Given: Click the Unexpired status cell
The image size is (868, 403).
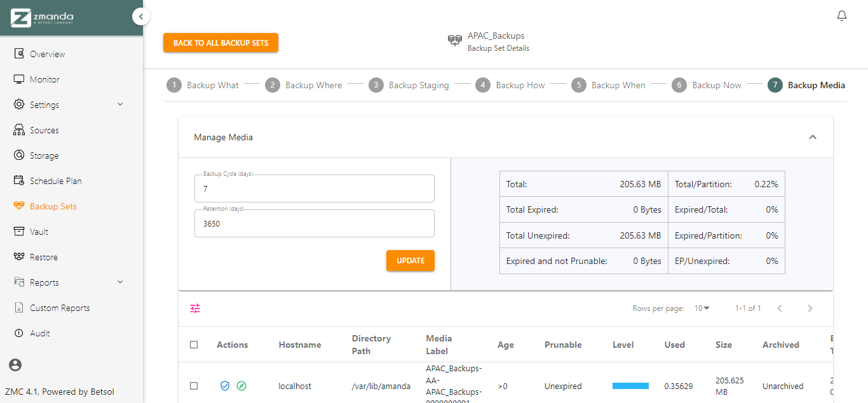Looking at the screenshot, I should click(x=563, y=386).
